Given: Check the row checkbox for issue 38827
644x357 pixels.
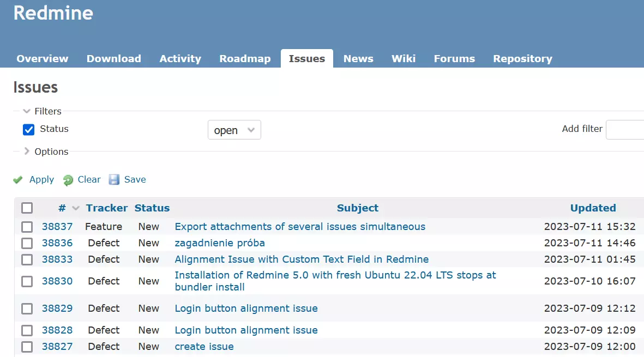Looking at the screenshot, I should (27, 347).
